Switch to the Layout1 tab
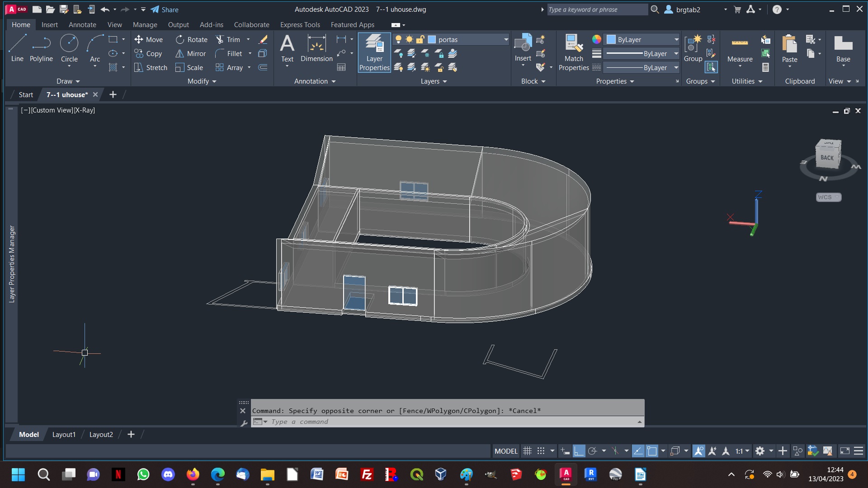868x488 pixels. pyautogui.click(x=64, y=434)
